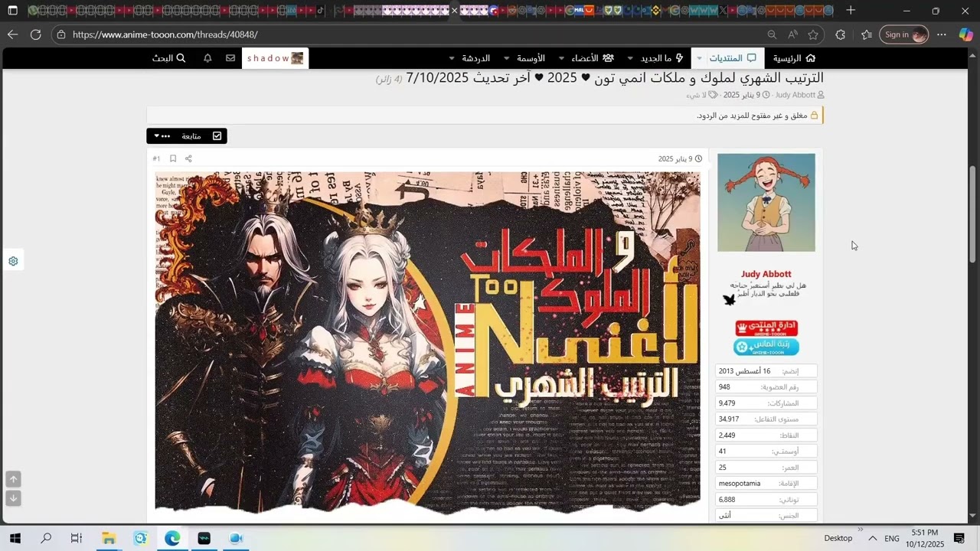Expand الأعضاء dropdown arrow

pyautogui.click(x=561, y=58)
